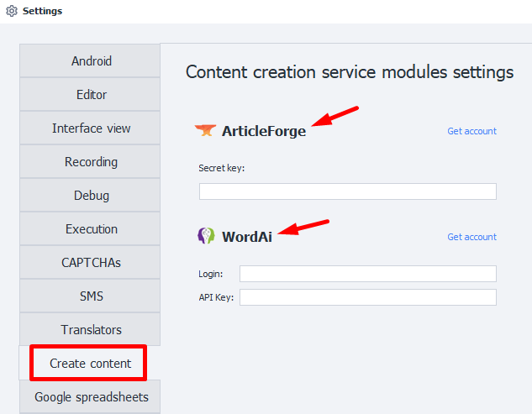Go to the Debug tab
Image resolution: width=532 pixels, height=414 pixels.
pos(91,196)
